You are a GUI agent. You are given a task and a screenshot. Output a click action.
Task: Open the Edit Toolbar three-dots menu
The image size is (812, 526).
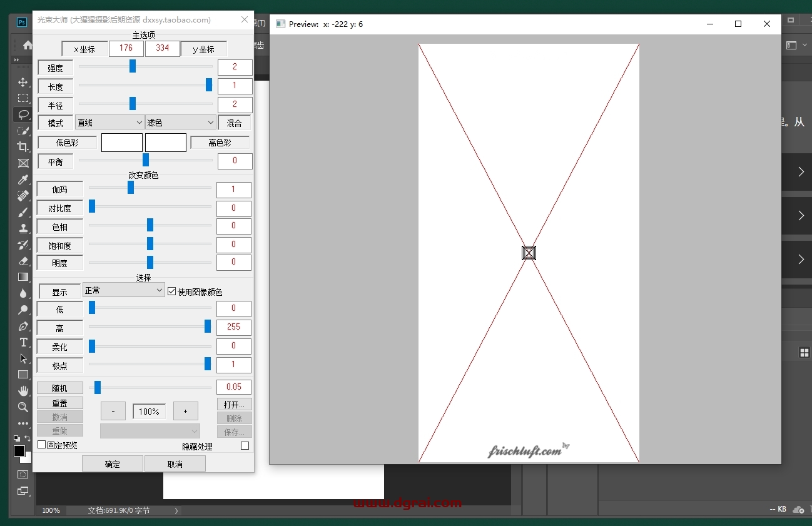coord(23,423)
